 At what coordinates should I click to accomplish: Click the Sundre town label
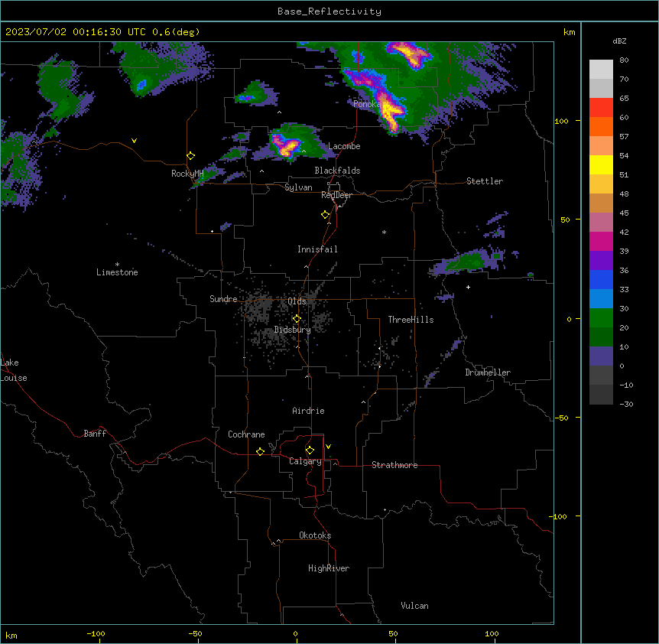[223, 299]
